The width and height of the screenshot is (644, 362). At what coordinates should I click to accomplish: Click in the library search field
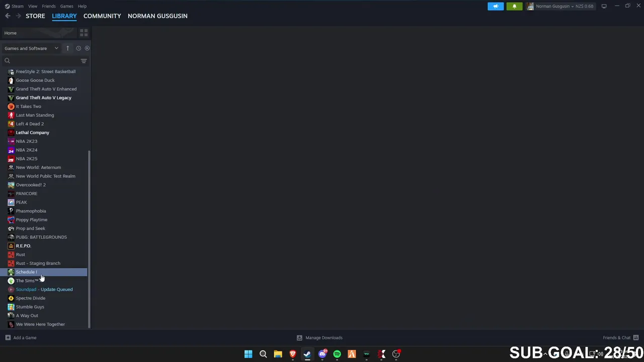45,61
